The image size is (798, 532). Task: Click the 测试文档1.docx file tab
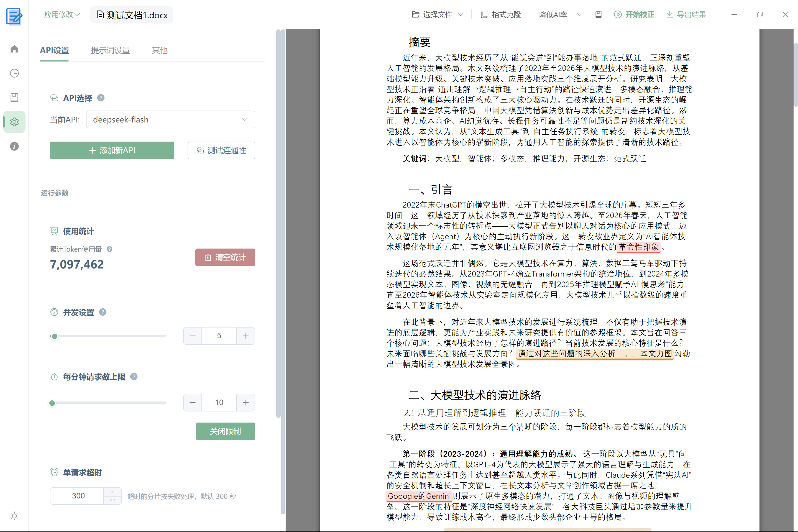coord(132,15)
